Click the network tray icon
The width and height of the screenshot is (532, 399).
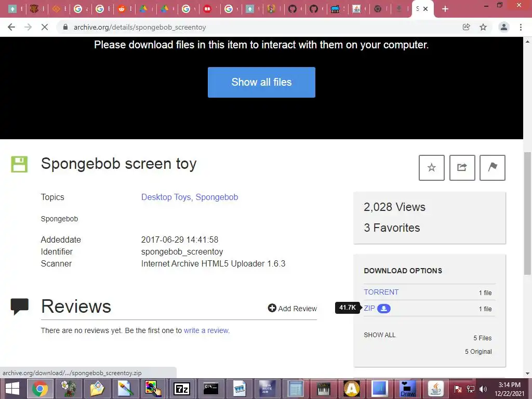[471, 389]
